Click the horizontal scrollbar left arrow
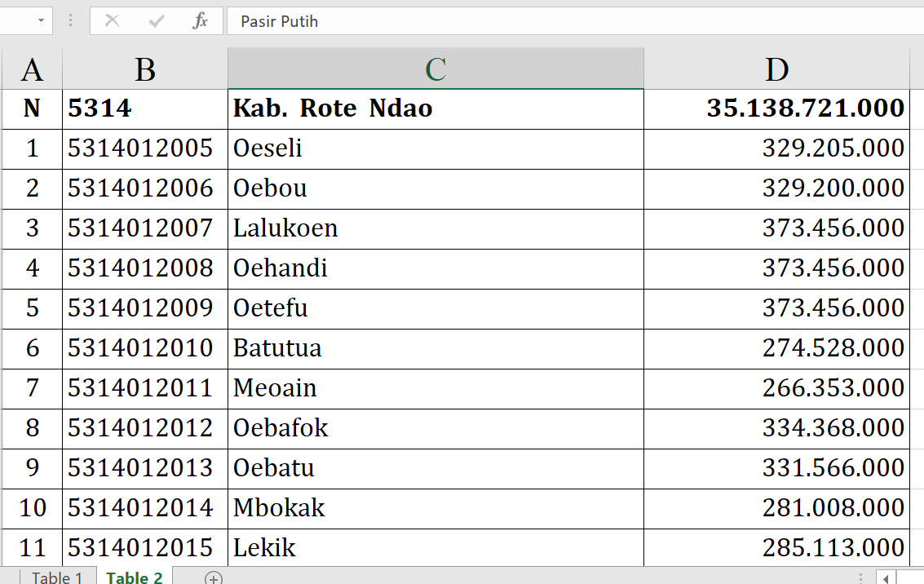 coord(887,577)
